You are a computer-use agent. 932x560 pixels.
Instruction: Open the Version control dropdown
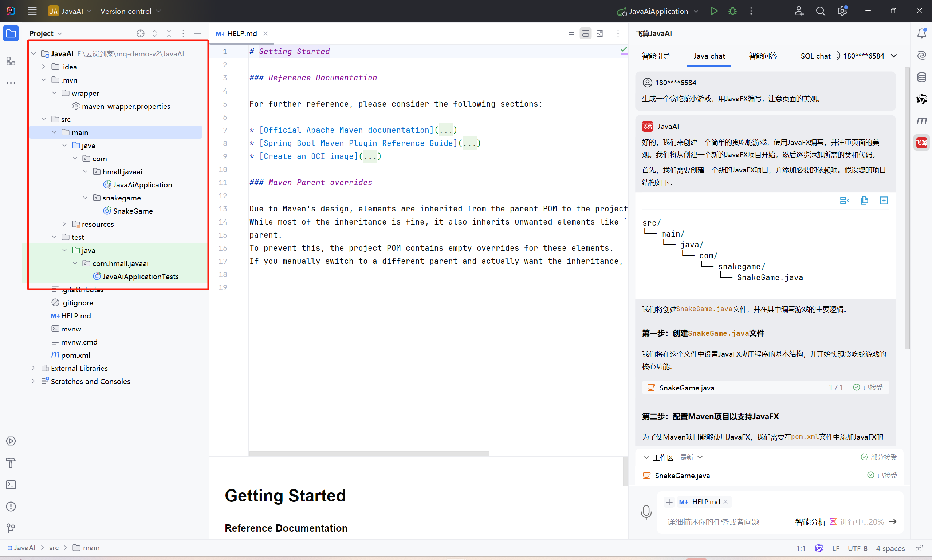coord(130,11)
